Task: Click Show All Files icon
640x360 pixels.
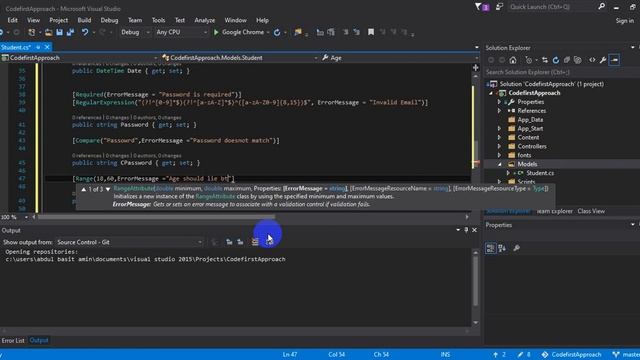Action: (577, 60)
